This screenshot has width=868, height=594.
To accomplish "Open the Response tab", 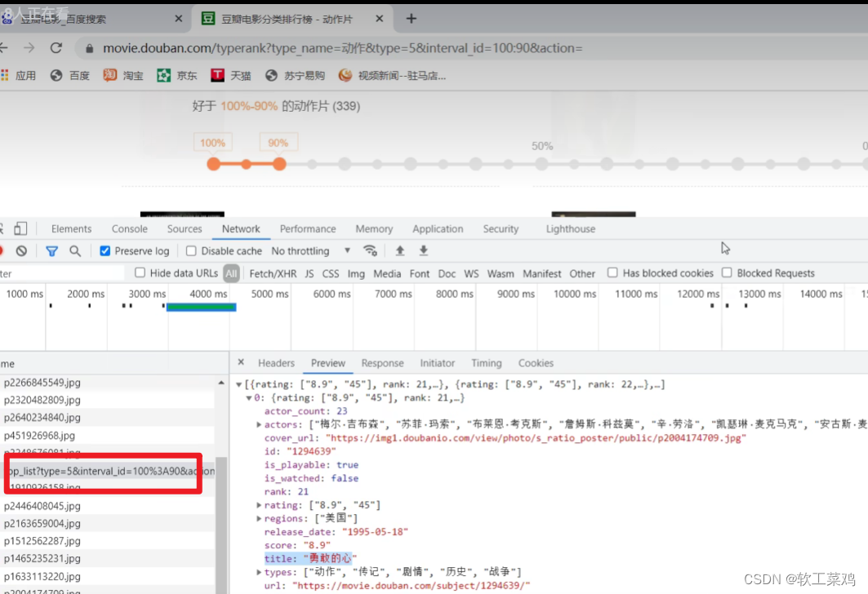I will (382, 363).
